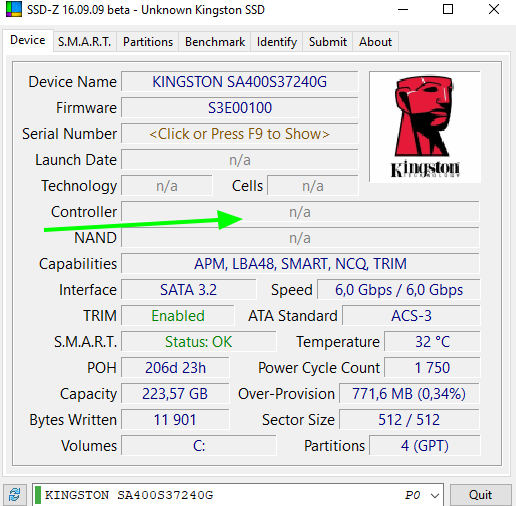Select the Benchmark tab

click(x=215, y=42)
